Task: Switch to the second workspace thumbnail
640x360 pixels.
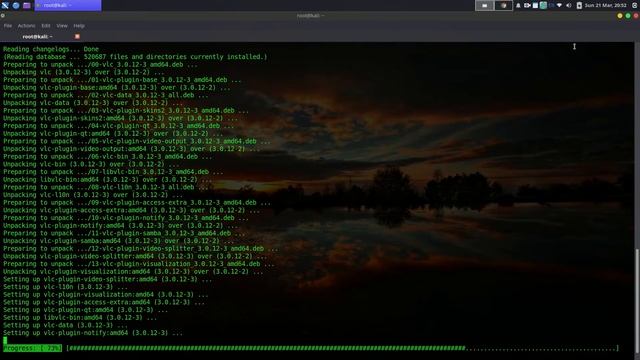Action: pos(503,5)
